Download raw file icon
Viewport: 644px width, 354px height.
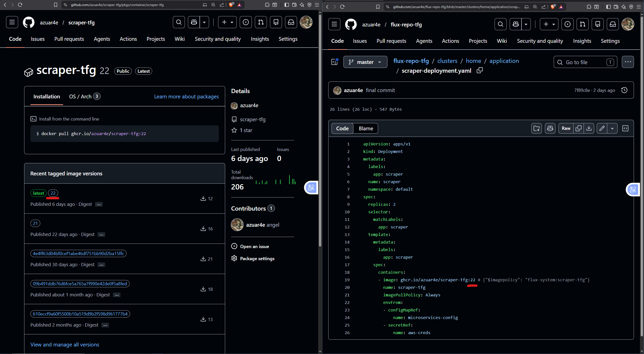click(589, 129)
